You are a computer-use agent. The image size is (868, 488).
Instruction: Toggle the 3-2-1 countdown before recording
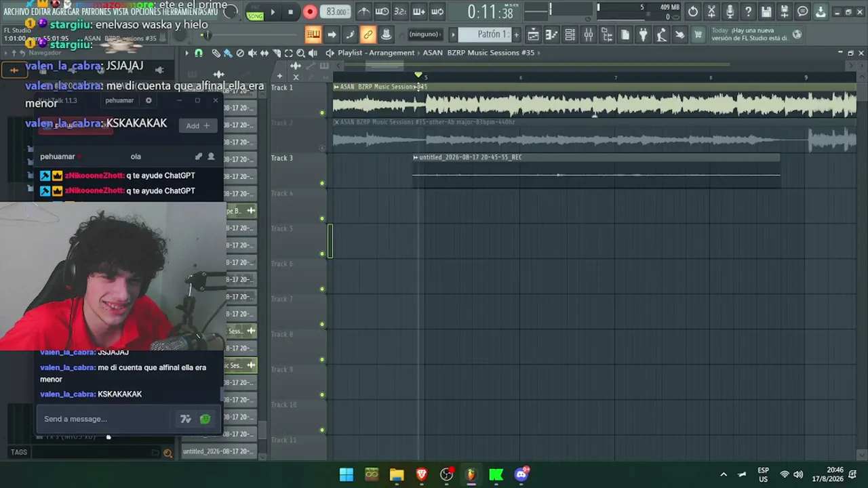pos(401,12)
